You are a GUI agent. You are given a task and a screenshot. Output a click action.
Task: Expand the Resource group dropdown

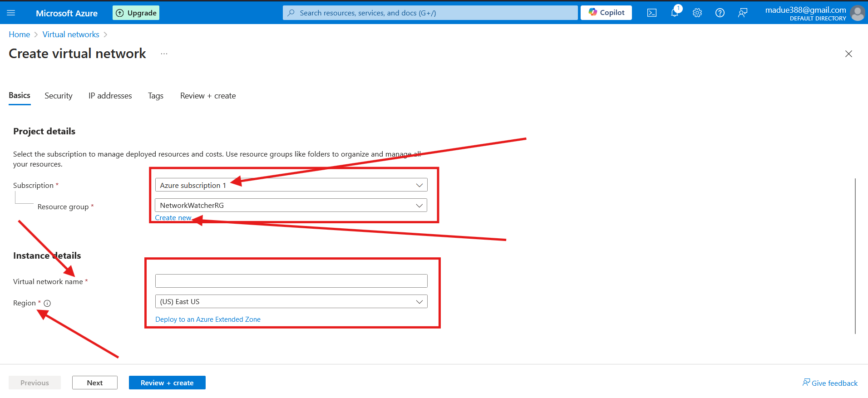tap(291, 205)
